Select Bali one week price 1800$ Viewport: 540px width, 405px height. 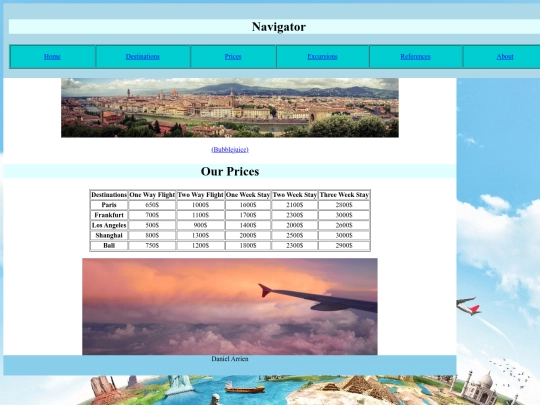click(248, 246)
